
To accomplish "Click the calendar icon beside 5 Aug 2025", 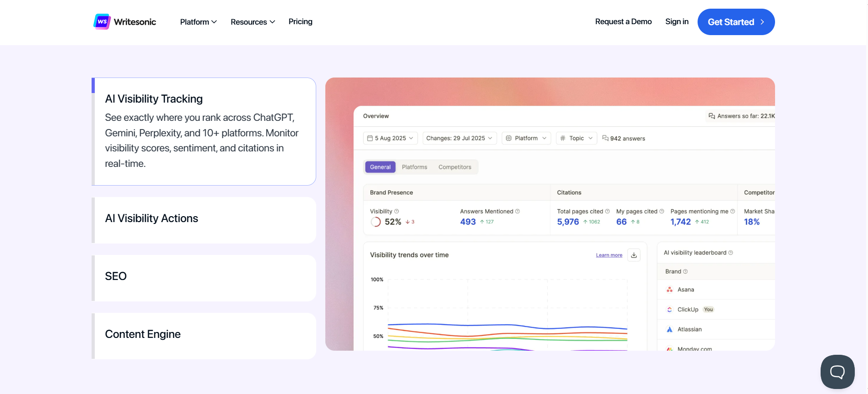I will click(x=370, y=138).
